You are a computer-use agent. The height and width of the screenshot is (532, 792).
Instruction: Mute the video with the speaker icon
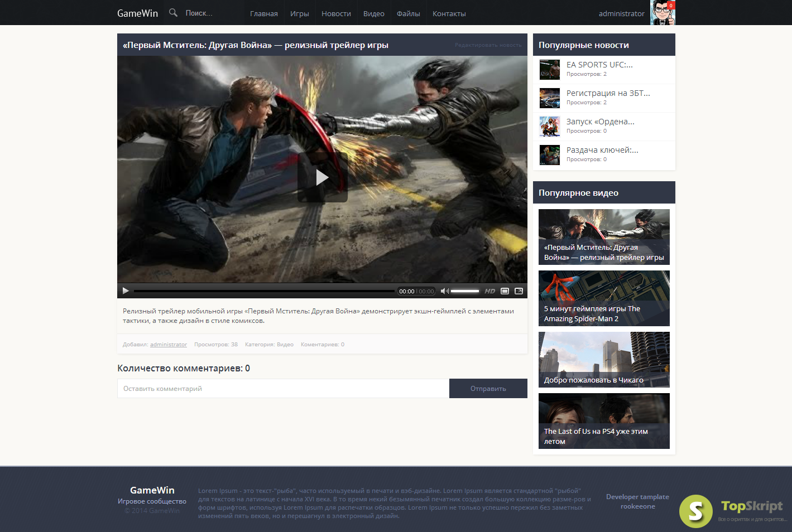(x=444, y=291)
